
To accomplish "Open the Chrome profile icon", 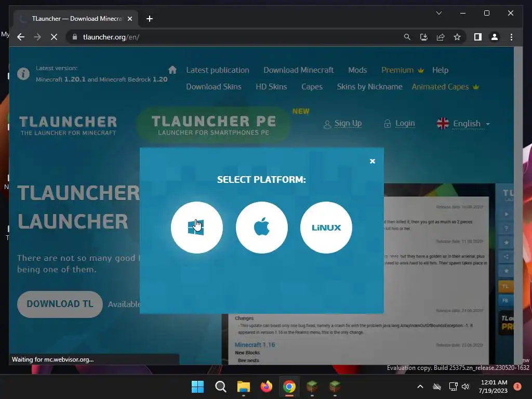I will point(495,37).
